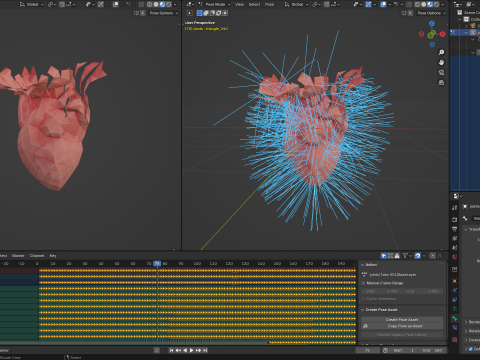Image resolution: width=480 pixels, height=360 pixels.
Task: Select solid shading in right viewport
Action: click(x=424, y=4)
